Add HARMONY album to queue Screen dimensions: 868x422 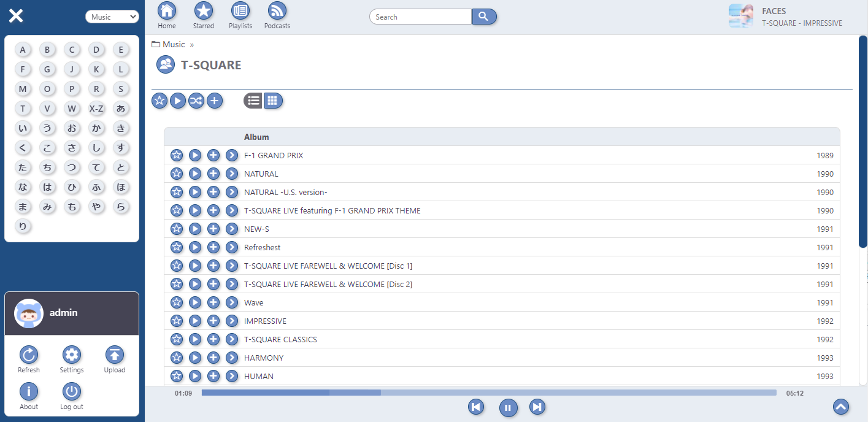213,358
